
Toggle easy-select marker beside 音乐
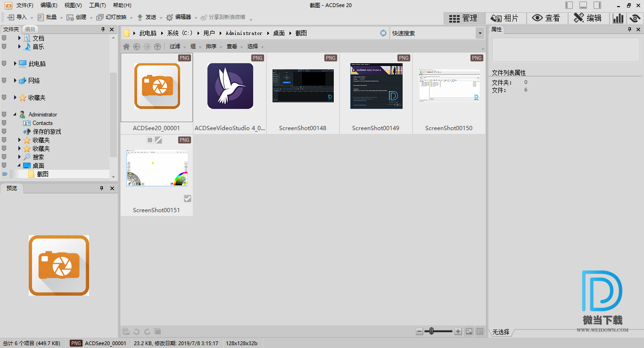point(4,47)
